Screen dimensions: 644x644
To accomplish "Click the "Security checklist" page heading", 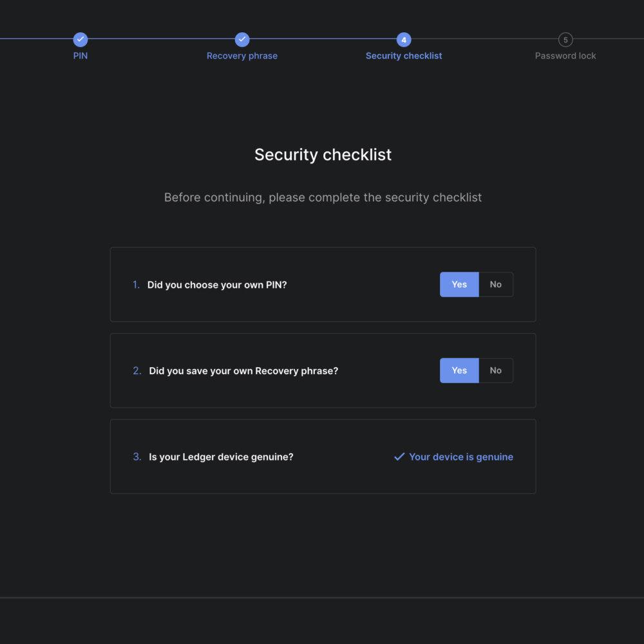I will pyautogui.click(x=323, y=155).
